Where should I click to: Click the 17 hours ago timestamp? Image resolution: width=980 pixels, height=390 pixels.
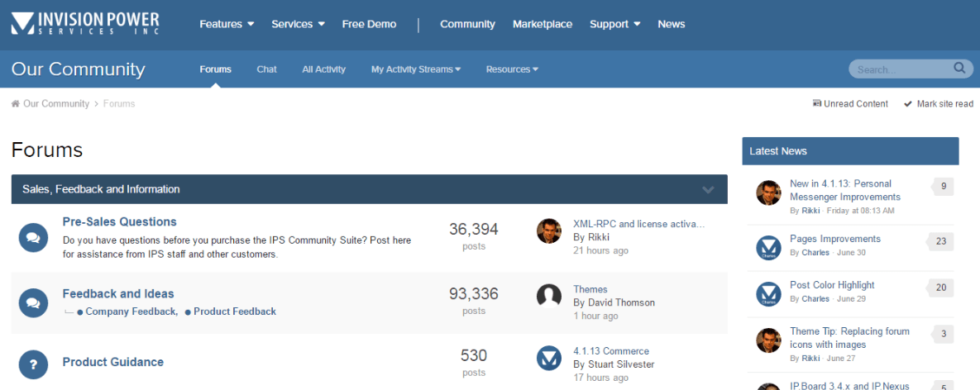(600, 378)
